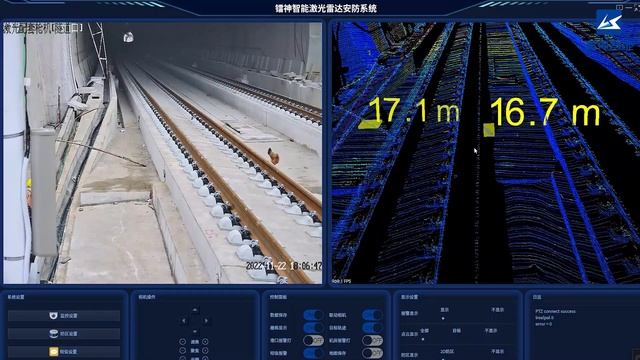The width and height of the screenshot is (640, 360).
Task: Click the tunnel camera video feed
Action: click(162, 153)
